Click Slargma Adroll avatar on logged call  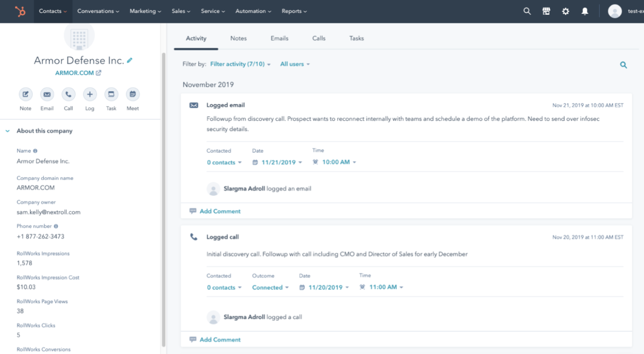(x=213, y=317)
